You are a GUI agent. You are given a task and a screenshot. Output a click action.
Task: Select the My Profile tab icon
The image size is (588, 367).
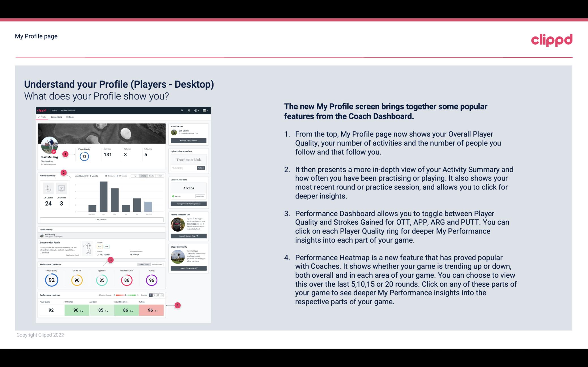(43, 118)
